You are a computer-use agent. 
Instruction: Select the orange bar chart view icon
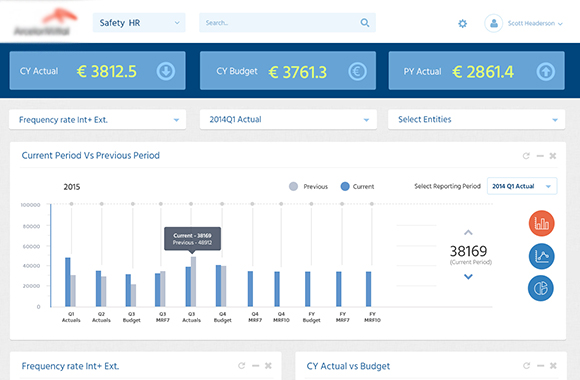coord(542,223)
